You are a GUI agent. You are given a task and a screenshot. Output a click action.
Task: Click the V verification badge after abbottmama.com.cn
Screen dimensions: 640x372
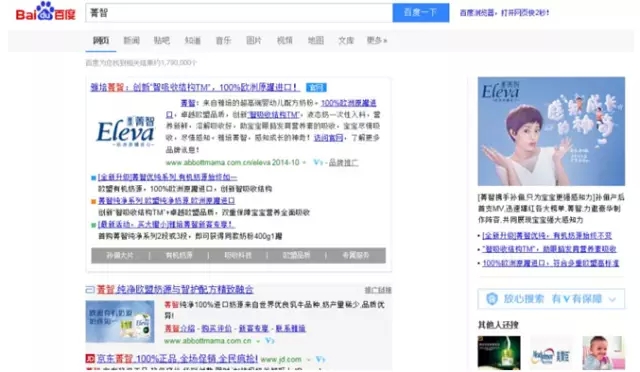point(270,340)
